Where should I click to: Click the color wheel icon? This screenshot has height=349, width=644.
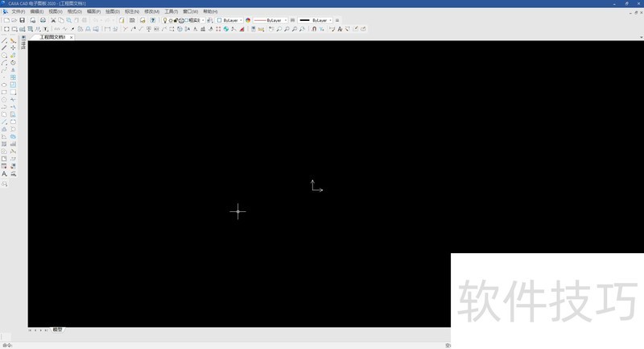248,20
